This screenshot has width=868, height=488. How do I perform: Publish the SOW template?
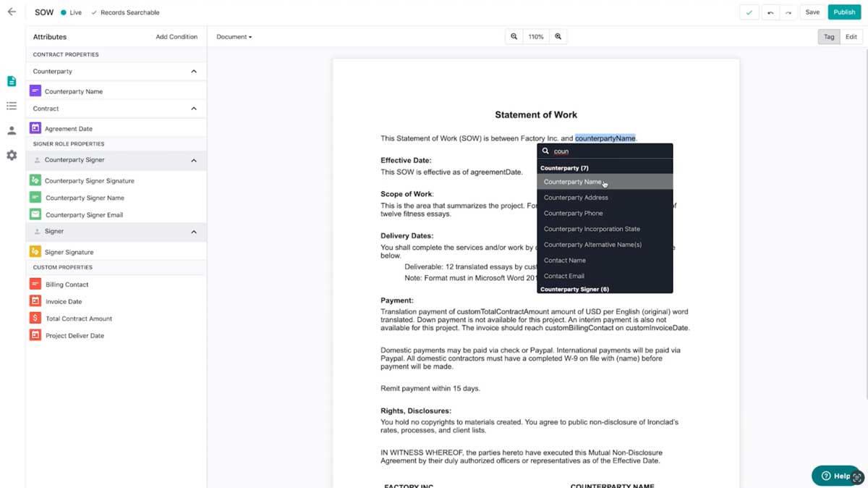844,12
